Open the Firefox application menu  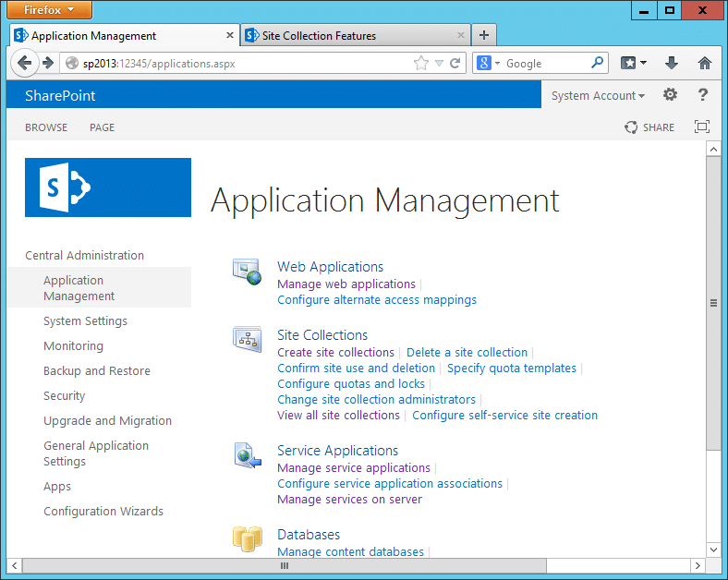49,10
